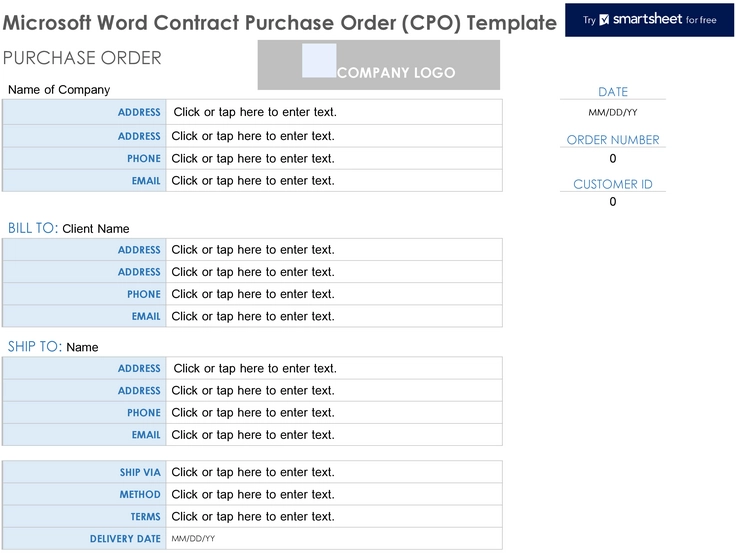
Task: Click the Smartsheet checkmark logo icon
Action: point(604,20)
